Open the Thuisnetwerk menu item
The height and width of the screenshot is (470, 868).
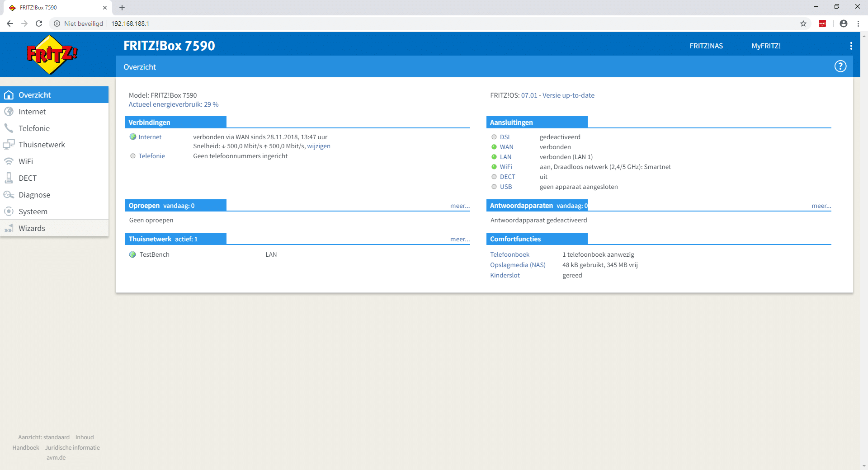click(x=54, y=145)
